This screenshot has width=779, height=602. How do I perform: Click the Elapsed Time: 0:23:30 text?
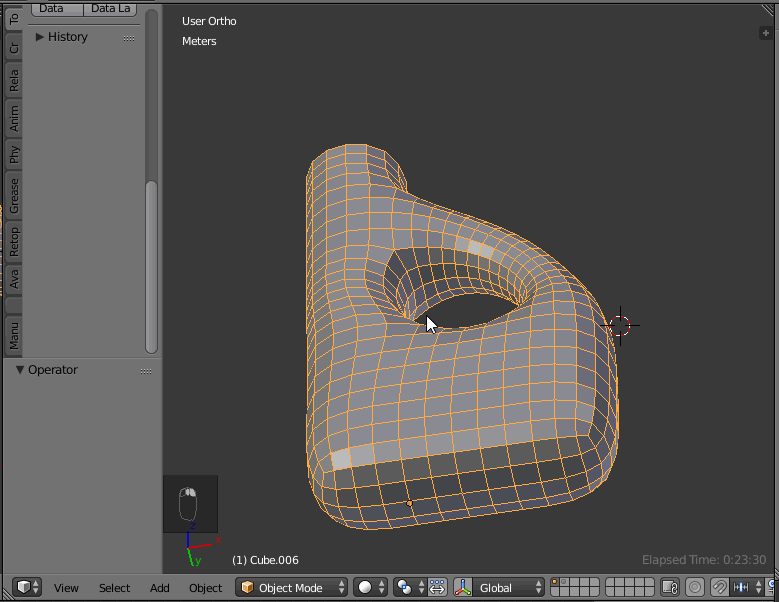(704, 560)
